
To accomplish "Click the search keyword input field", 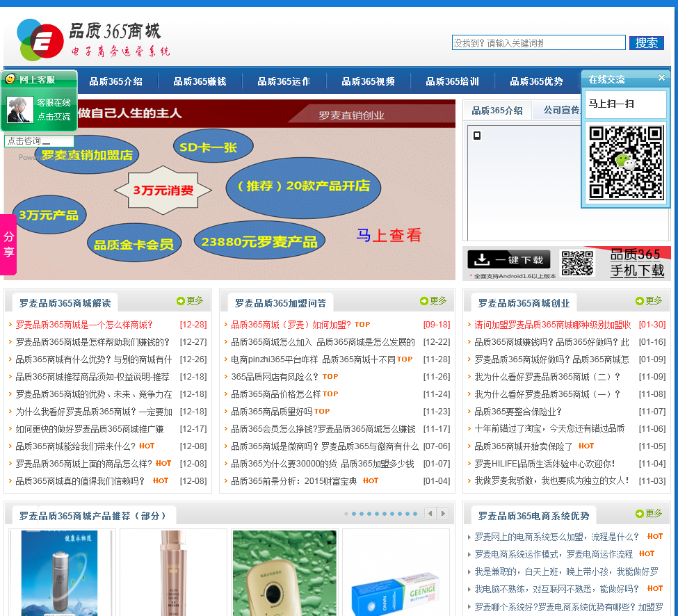I will [538, 43].
